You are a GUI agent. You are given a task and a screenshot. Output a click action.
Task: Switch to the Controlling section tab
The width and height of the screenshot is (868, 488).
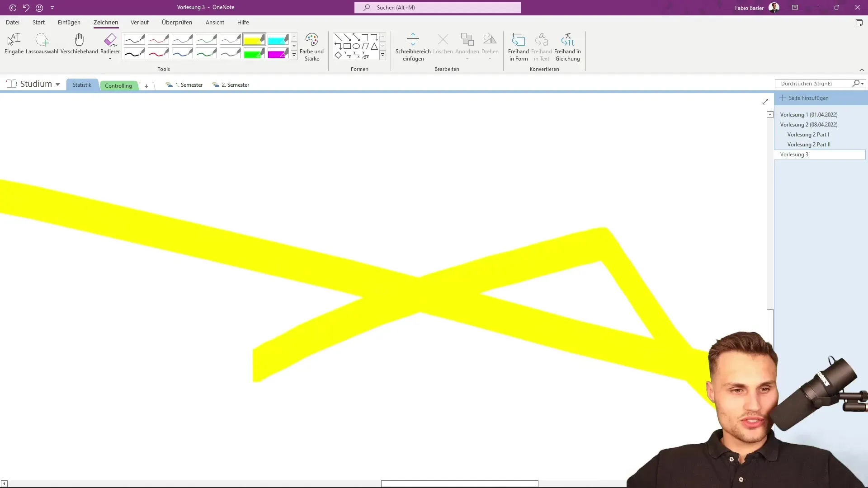[118, 85]
